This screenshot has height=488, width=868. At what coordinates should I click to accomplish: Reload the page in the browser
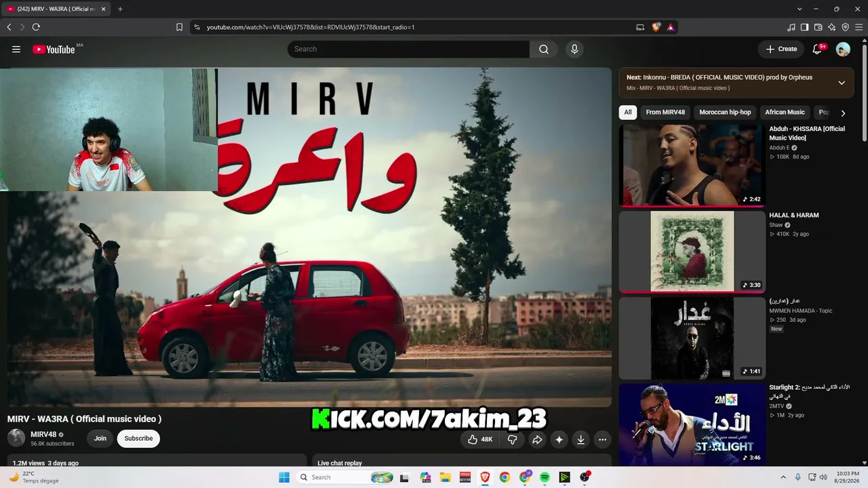[x=36, y=27]
